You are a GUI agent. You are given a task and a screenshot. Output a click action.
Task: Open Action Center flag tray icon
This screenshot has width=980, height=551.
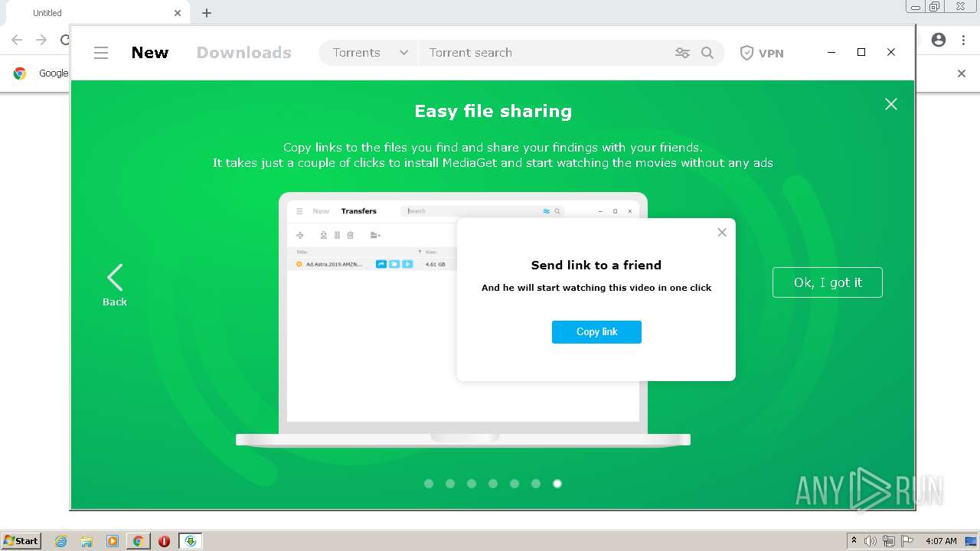click(907, 541)
